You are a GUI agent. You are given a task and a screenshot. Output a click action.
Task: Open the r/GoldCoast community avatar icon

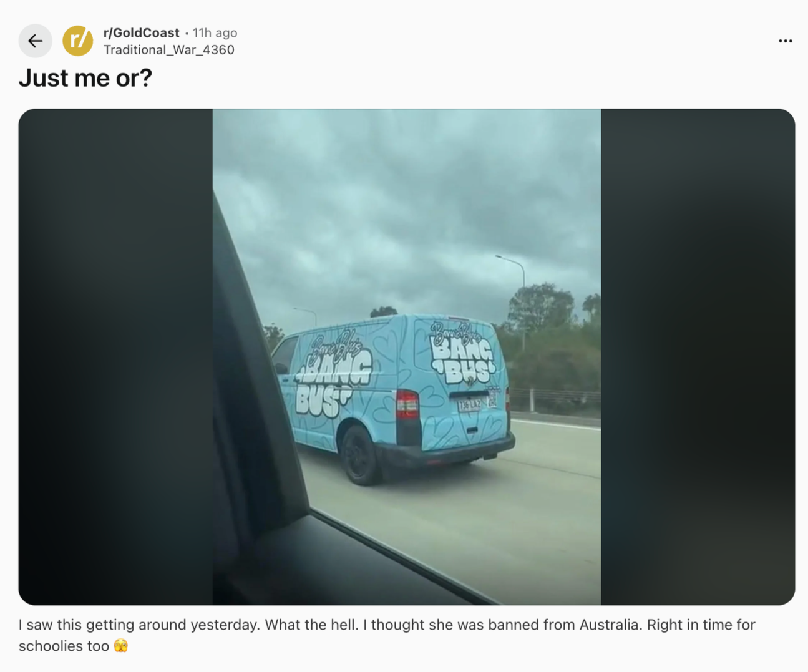(78, 41)
